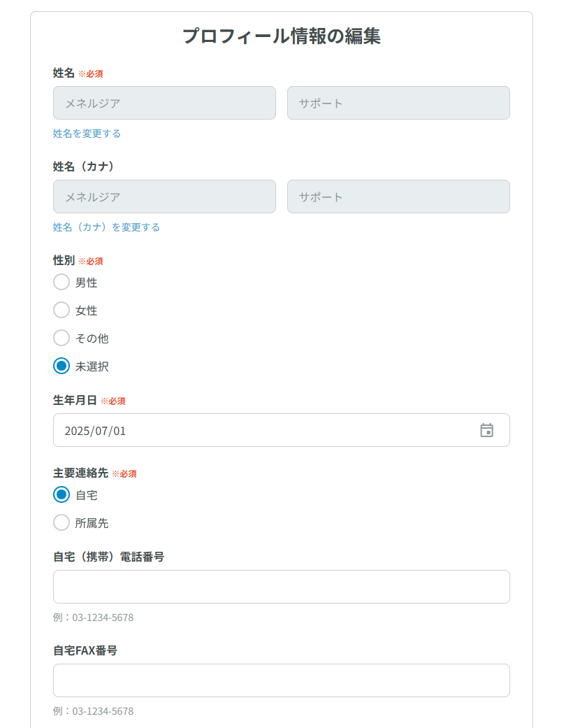The width and height of the screenshot is (566, 728).
Task: Select 未選択 gender option
Action: 61,366
